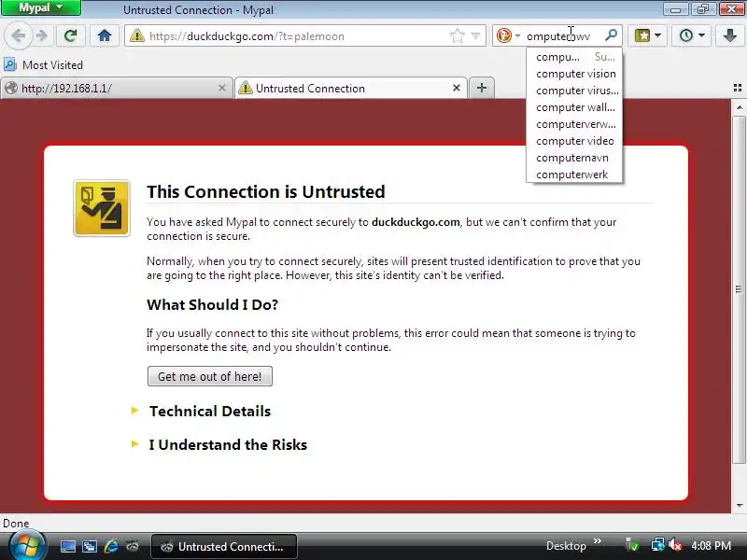Viewport: 747px width, 560px height.
Task: Open the tab groups grid icon
Action: tap(738, 88)
